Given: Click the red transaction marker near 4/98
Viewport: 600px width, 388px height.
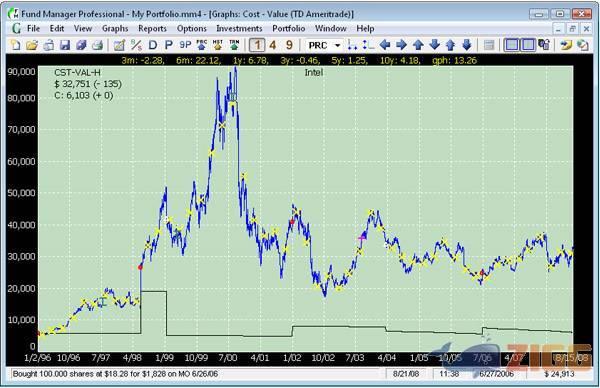Looking at the screenshot, I should pos(140,267).
